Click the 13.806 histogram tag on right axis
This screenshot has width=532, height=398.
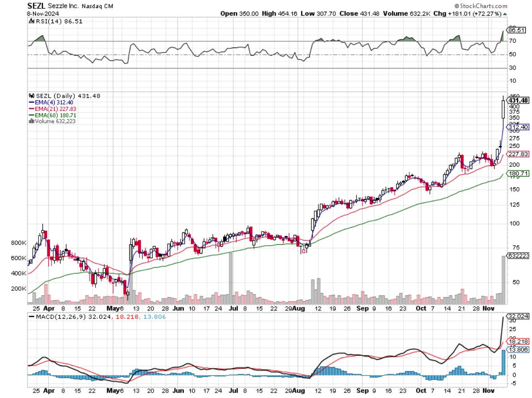pyautogui.click(x=518, y=350)
